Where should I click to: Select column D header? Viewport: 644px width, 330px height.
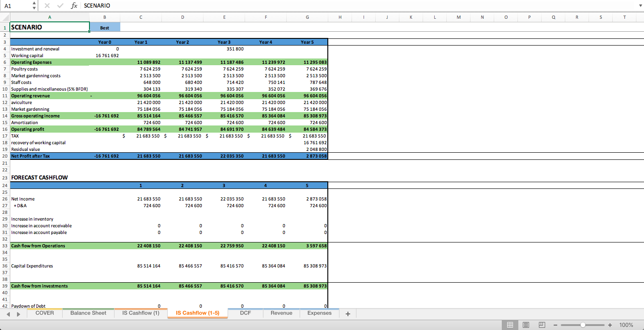(182, 17)
